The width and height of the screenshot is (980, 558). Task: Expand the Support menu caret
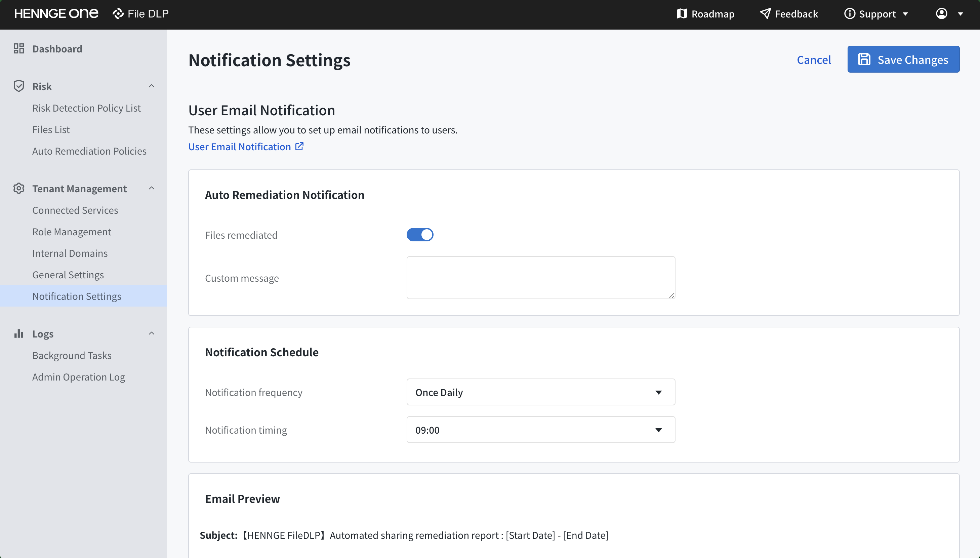(x=906, y=14)
